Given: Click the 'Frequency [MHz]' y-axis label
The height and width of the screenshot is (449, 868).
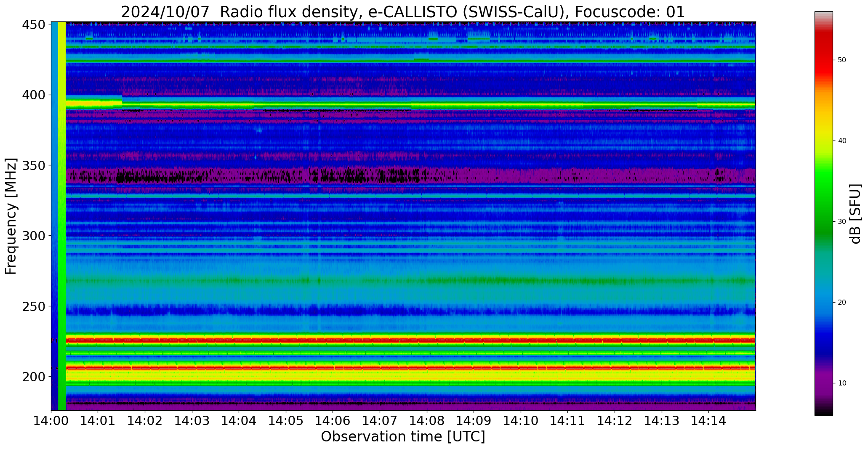Looking at the screenshot, I should 11,216.
